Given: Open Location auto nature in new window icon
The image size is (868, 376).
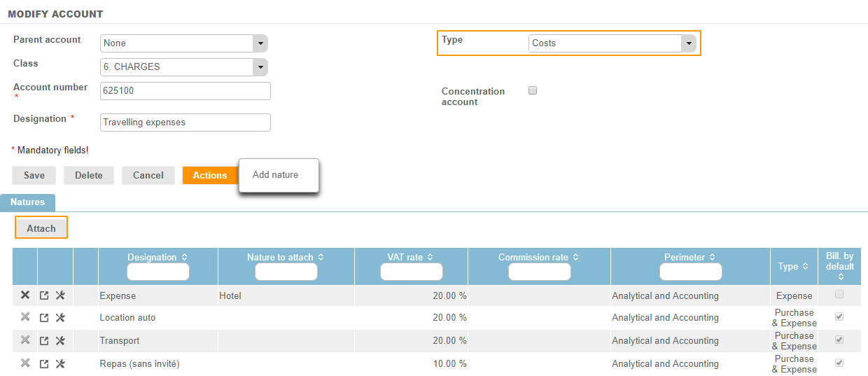Looking at the screenshot, I should (x=44, y=318).
